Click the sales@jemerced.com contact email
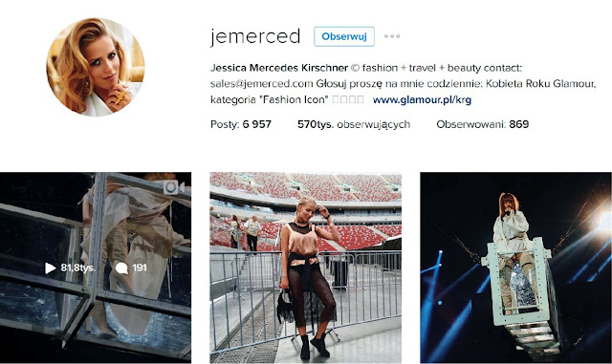This screenshot has height=364, width=612. (261, 83)
